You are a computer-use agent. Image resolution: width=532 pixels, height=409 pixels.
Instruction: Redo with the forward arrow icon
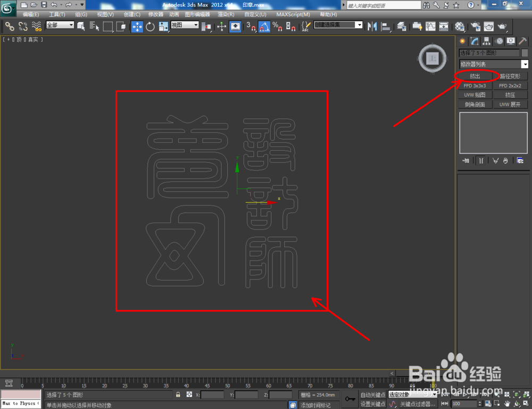[69, 5]
